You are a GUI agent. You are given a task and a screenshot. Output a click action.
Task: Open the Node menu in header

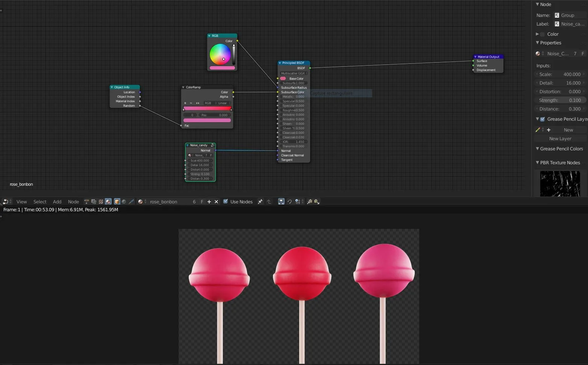tap(73, 202)
